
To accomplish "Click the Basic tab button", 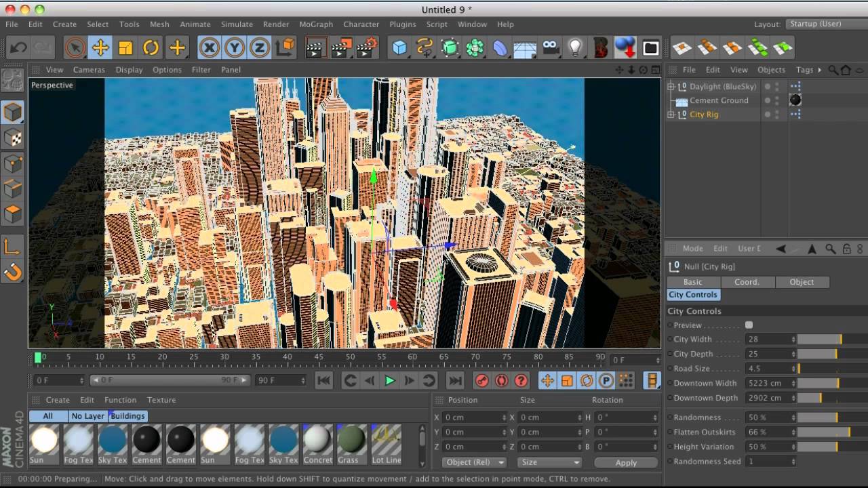I will click(x=693, y=282).
